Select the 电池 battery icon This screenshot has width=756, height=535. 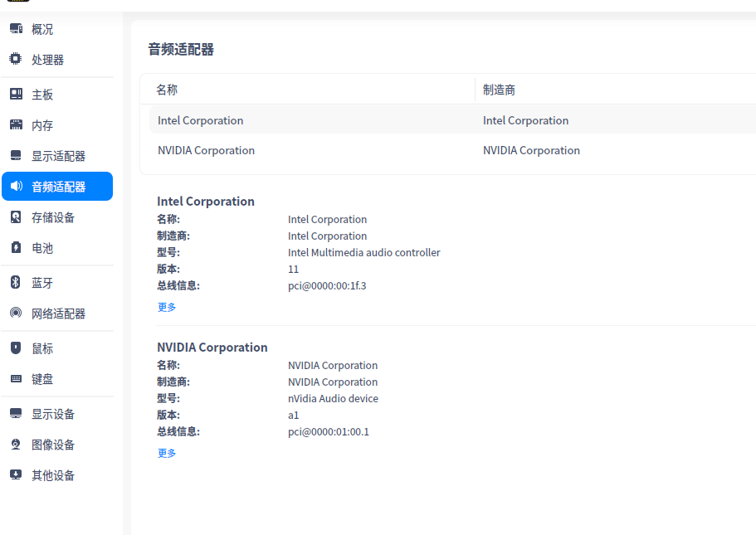click(x=16, y=248)
